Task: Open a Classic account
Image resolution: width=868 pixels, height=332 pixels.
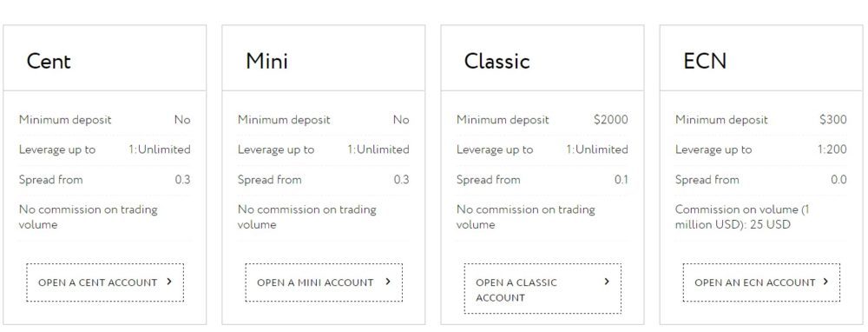Action: [x=542, y=289]
